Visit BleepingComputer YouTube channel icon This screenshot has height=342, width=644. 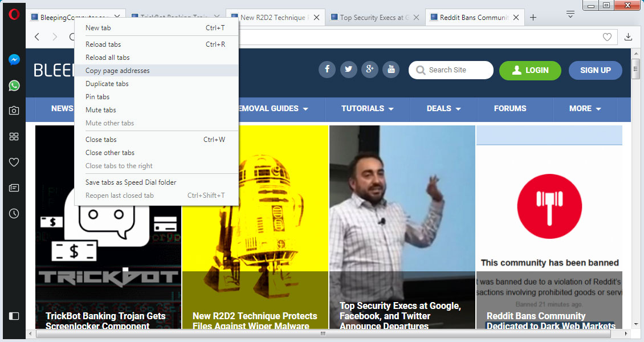click(391, 70)
